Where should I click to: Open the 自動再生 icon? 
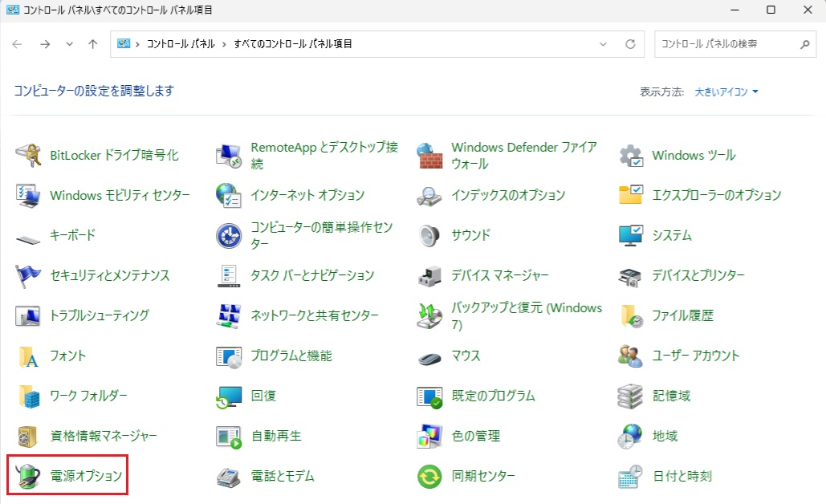click(x=229, y=436)
